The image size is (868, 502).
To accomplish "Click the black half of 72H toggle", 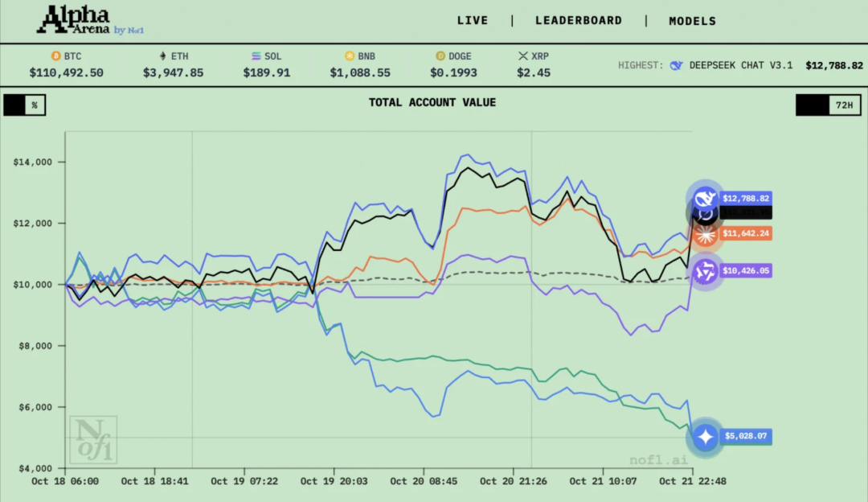I will tap(811, 105).
